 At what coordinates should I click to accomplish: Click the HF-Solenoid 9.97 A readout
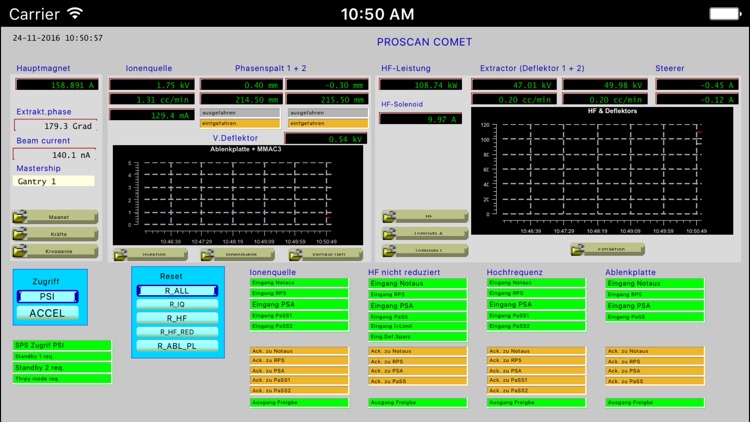click(420, 119)
